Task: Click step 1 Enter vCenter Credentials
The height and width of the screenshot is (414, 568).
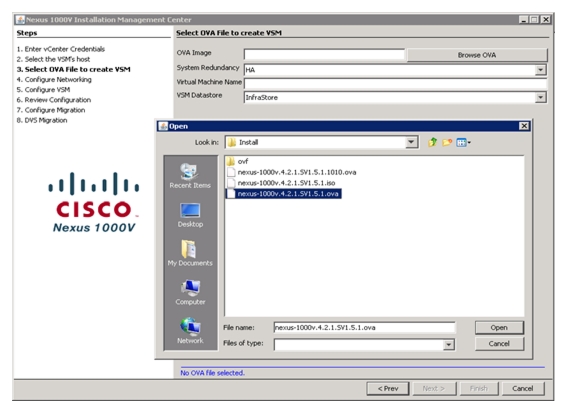Action: coord(61,49)
